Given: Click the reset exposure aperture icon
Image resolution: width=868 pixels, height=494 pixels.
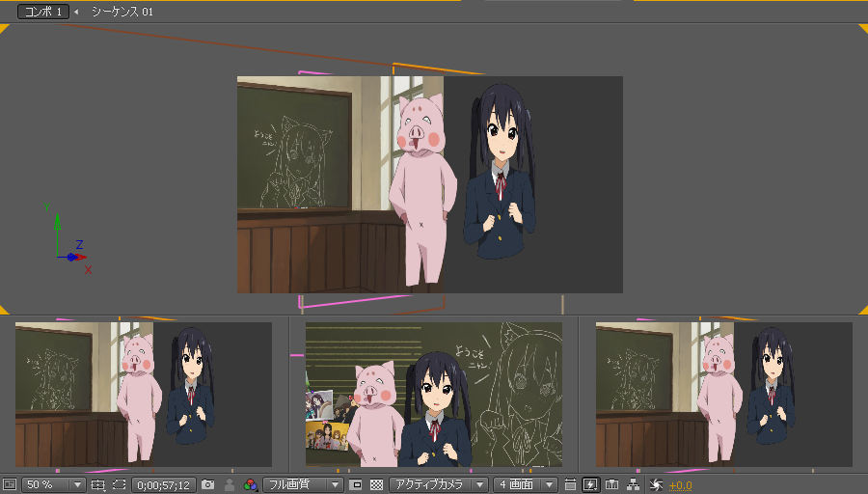Looking at the screenshot, I should (x=656, y=485).
